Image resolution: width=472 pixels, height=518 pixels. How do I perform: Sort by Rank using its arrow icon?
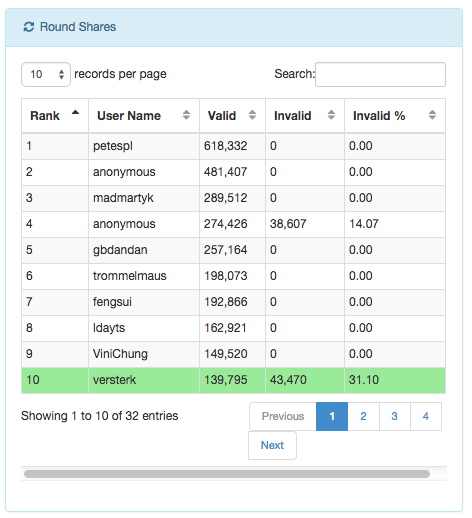pyautogui.click(x=75, y=112)
